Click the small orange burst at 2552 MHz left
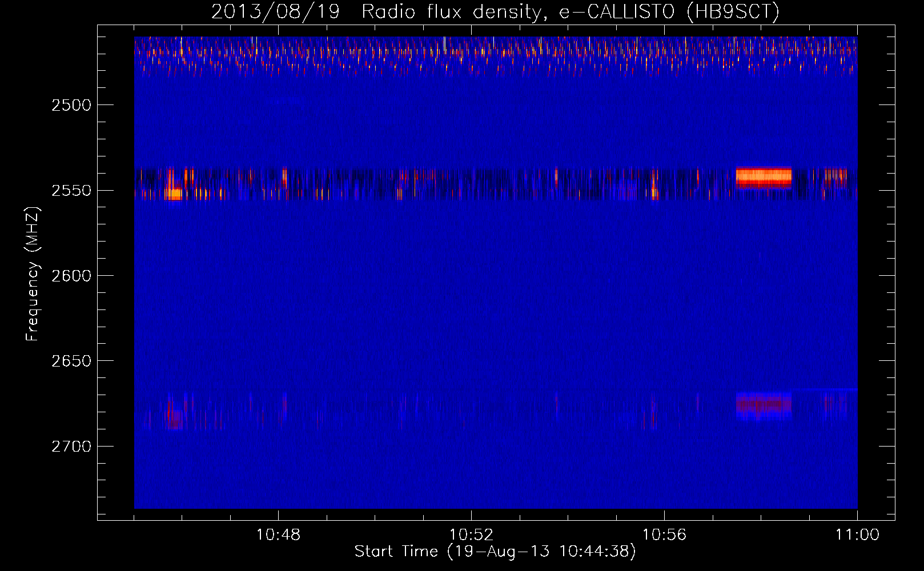 pyautogui.click(x=174, y=194)
